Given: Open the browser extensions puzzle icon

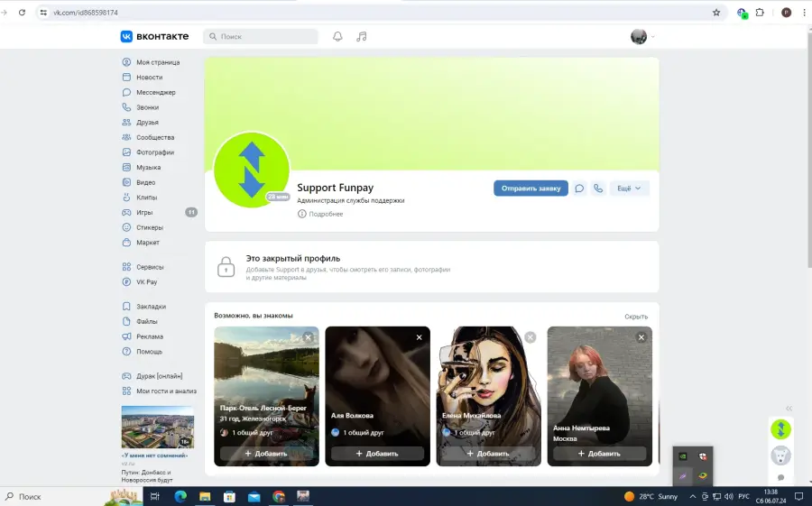Looking at the screenshot, I should [760, 13].
